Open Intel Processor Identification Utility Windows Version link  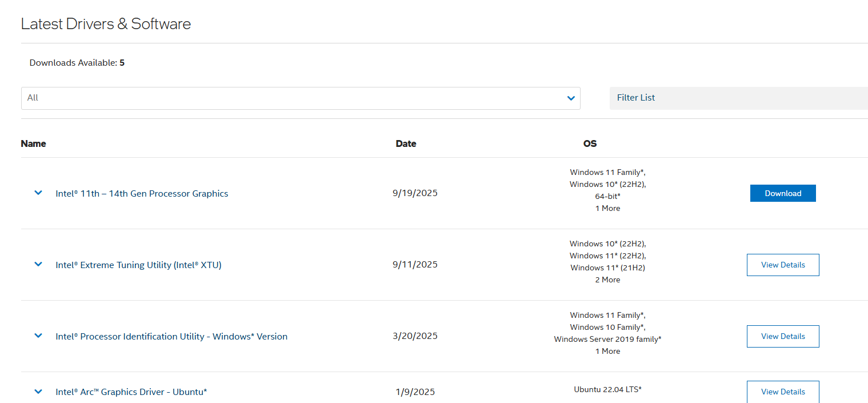(171, 337)
